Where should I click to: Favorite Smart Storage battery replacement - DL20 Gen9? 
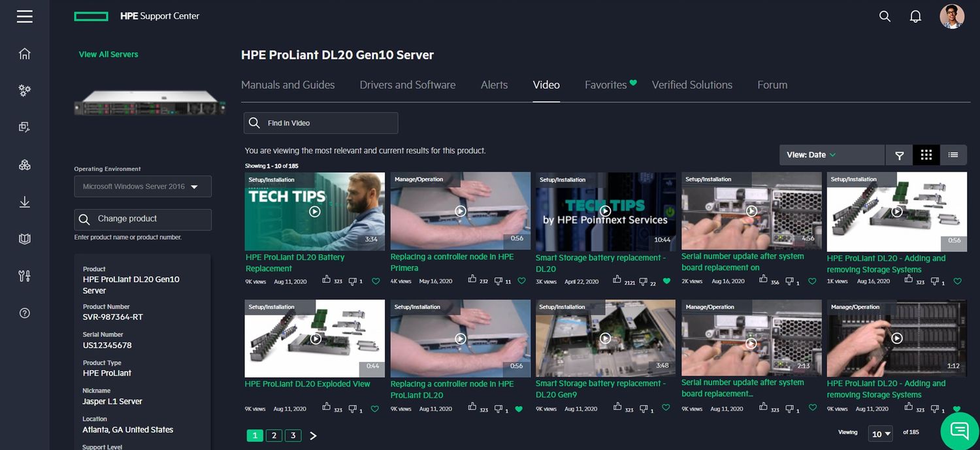click(x=666, y=408)
